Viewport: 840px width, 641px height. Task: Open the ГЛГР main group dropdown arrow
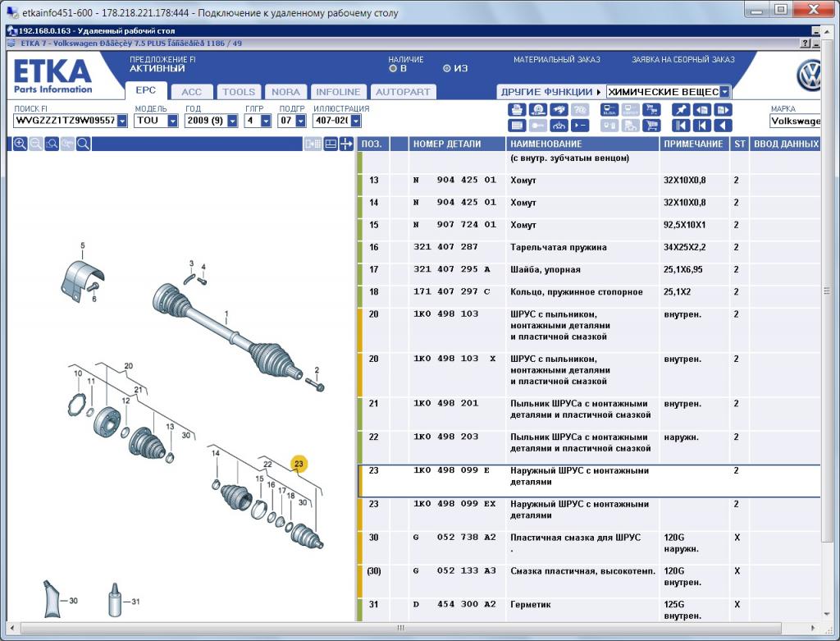pyautogui.click(x=266, y=121)
